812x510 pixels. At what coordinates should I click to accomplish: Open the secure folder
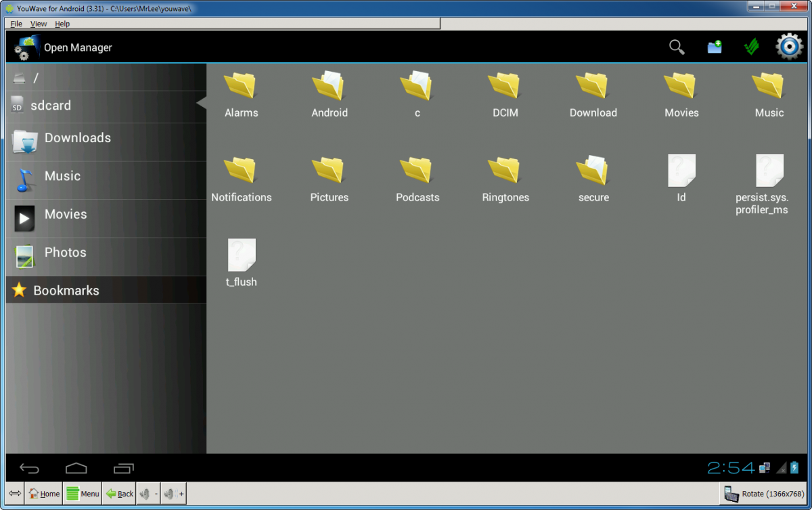click(x=593, y=179)
